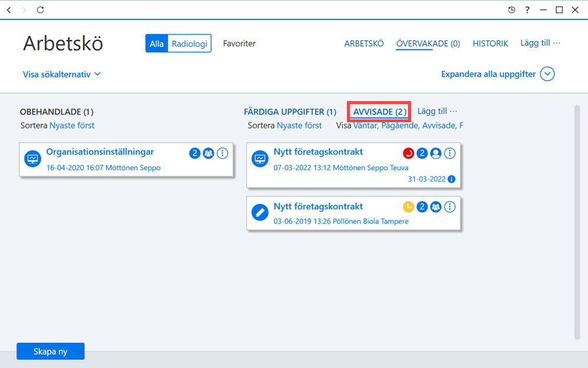Click the vertical scrollbar on the right
The width and height of the screenshot is (588, 368).
[x=577, y=222]
